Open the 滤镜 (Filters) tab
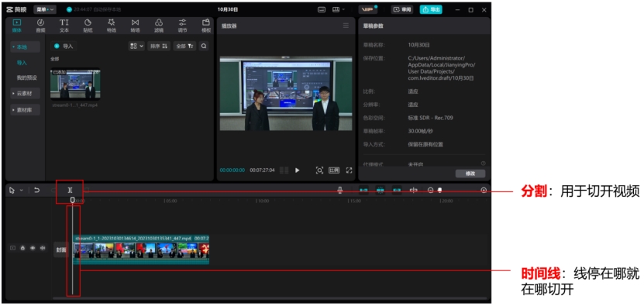 [159, 26]
